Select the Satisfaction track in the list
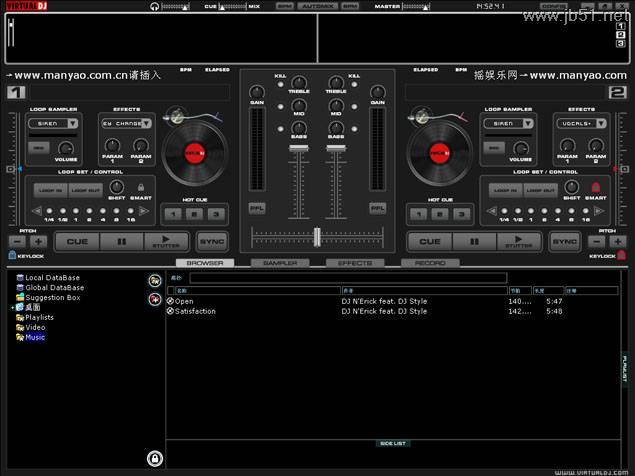 (195, 311)
